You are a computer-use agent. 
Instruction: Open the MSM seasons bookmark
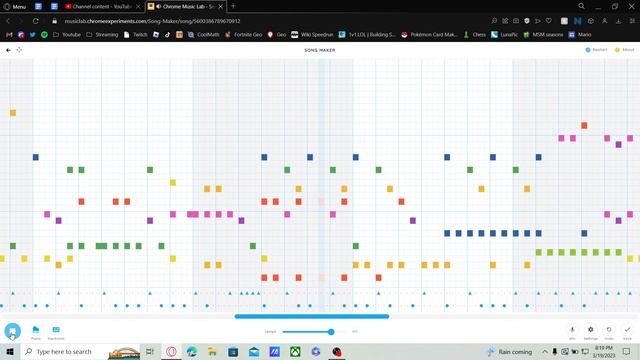tap(543, 35)
